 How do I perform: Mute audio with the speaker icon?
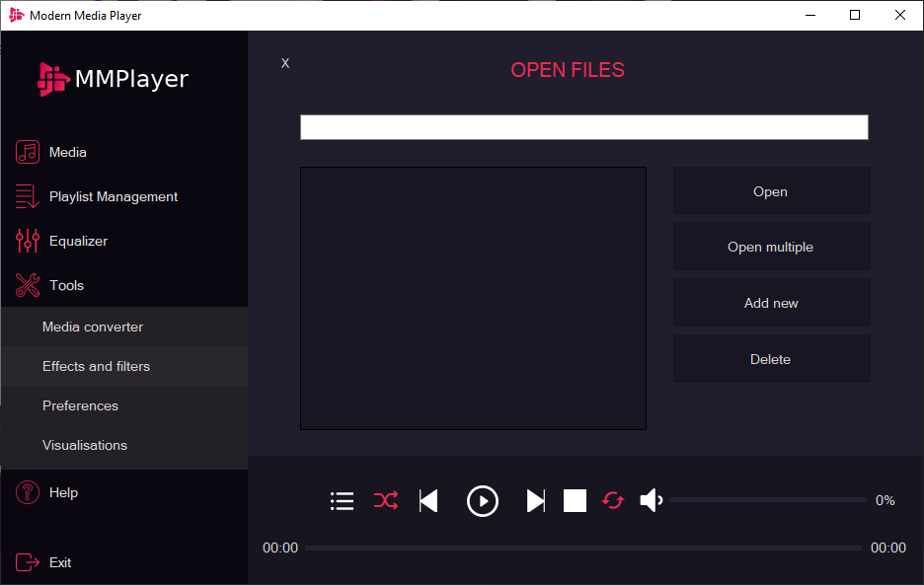point(652,501)
